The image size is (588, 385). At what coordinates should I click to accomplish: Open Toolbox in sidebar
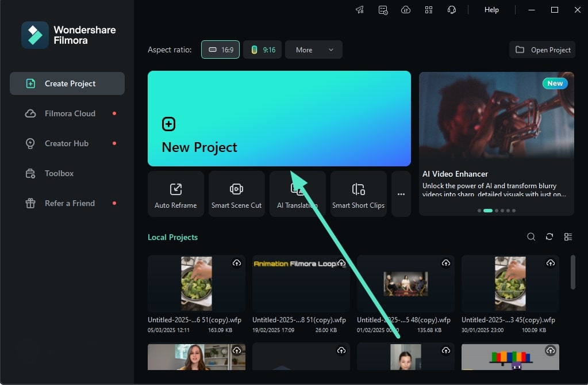pos(67,173)
